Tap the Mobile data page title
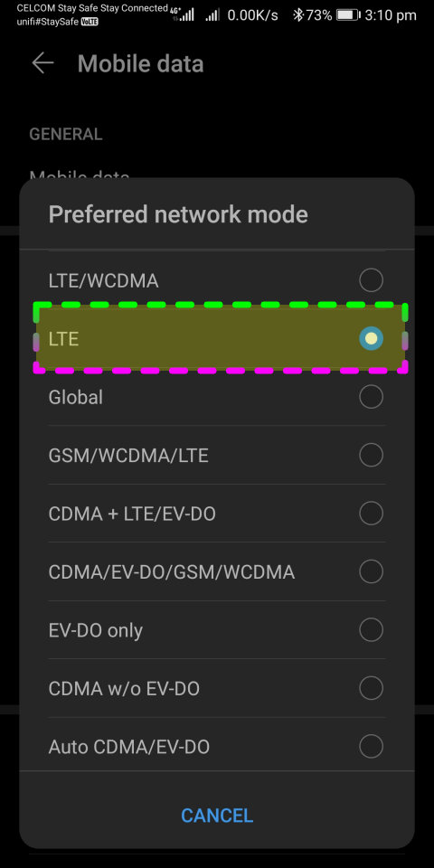 point(141,64)
